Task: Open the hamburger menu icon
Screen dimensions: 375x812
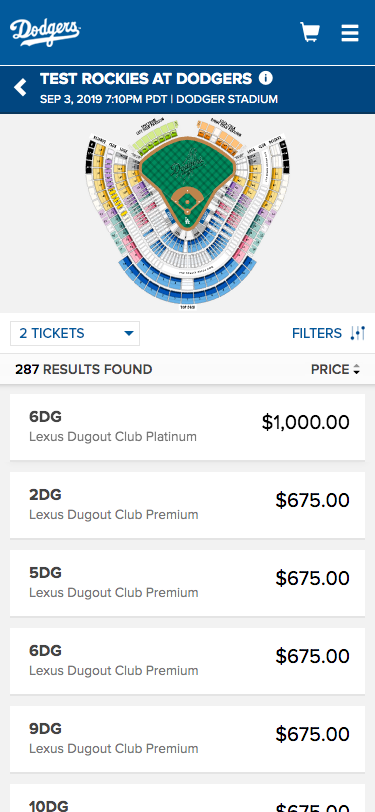Action: coord(350,33)
